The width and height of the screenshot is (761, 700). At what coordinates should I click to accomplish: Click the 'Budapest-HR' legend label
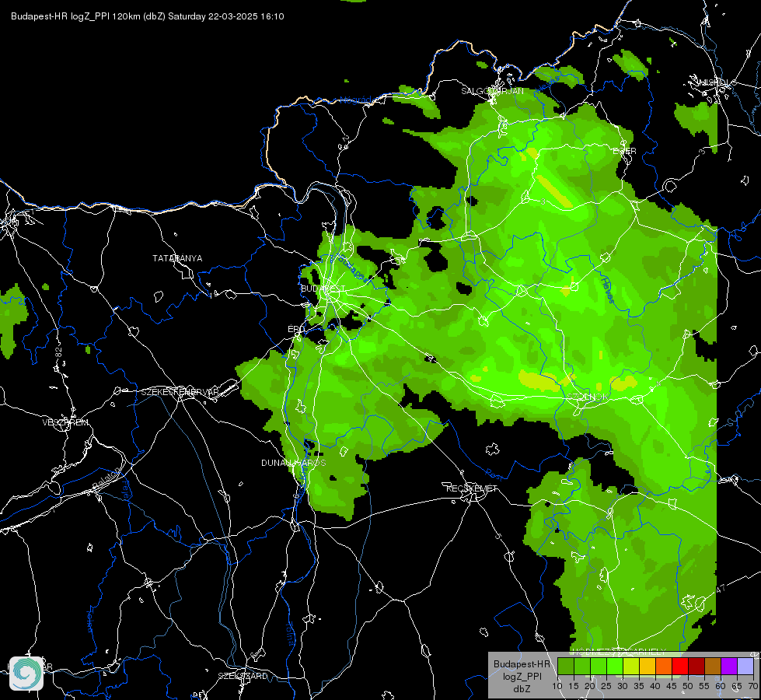tap(522, 664)
